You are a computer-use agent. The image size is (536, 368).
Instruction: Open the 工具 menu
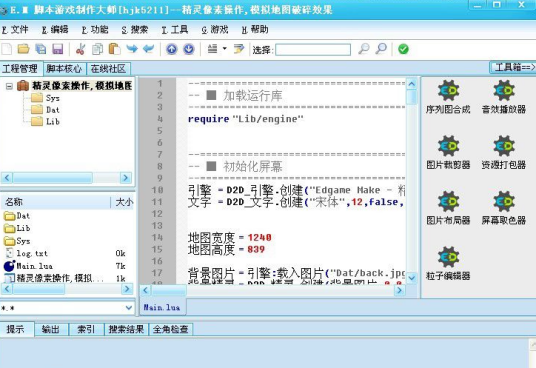tap(175, 30)
